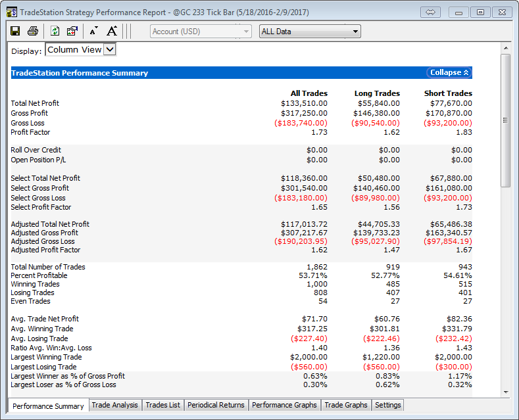Select the Performance Summary tab

(48, 406)
